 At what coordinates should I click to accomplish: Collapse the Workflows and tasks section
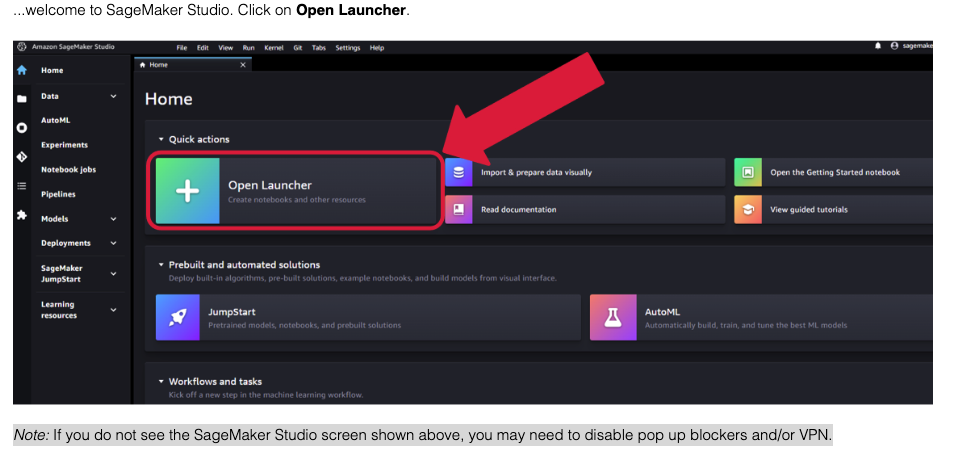click(161, 381)
